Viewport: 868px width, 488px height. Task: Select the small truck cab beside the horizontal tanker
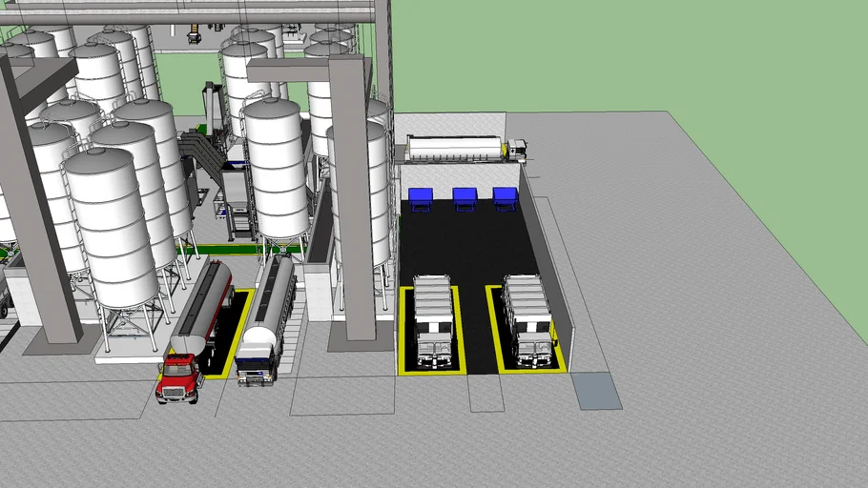tap(516, 149)
